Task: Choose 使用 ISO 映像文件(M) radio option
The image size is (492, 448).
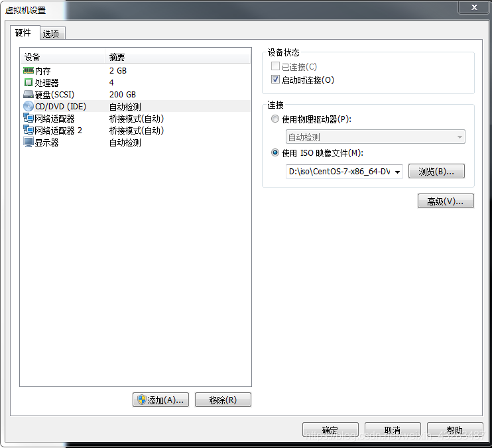Action: (275, 152)
